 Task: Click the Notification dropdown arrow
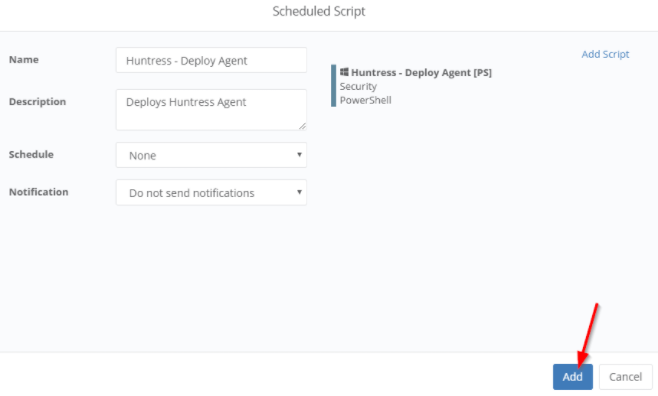pyautogui.click(x=299, y=192)
